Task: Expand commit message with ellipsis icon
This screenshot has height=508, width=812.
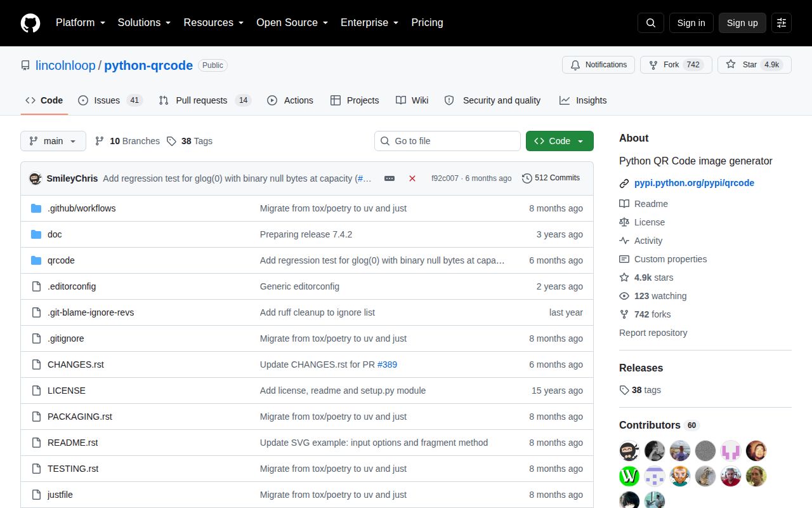Action: (x=390, y=178)
